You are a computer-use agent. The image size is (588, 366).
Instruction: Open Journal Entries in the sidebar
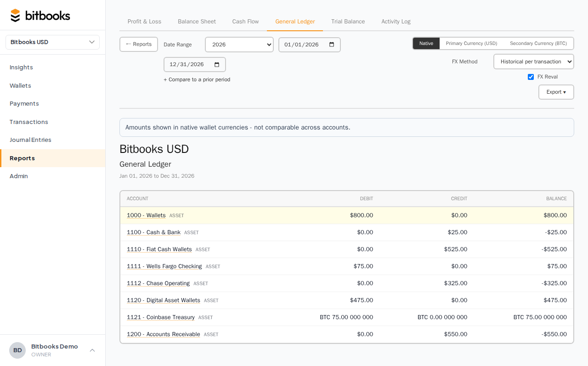(x=52, y=140)
